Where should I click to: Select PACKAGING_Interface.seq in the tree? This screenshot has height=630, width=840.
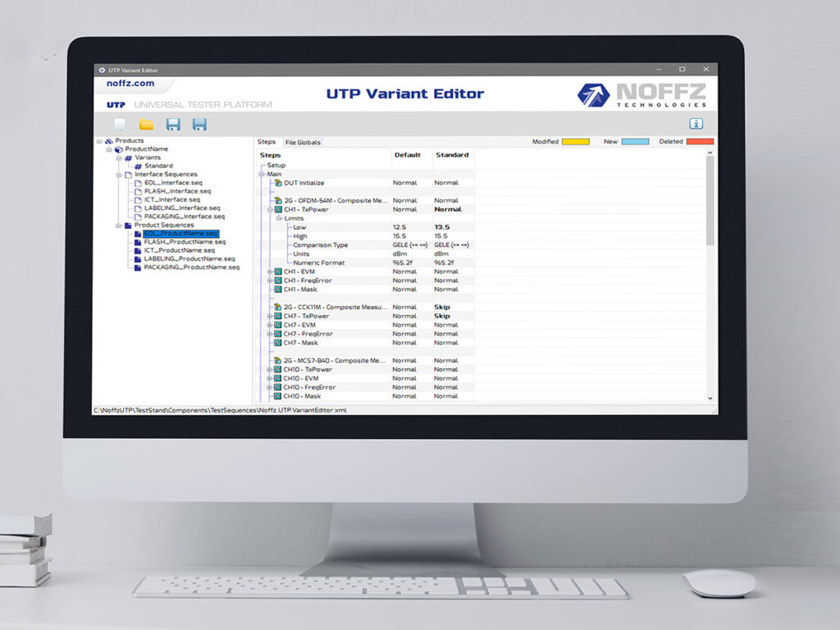click(185, 217)
